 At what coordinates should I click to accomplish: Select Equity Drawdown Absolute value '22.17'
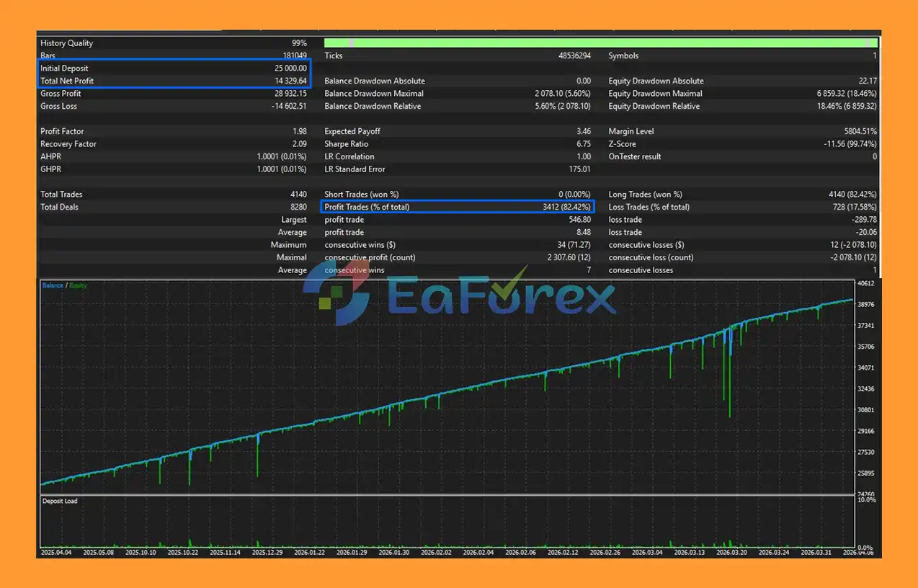click(x=868, y=81)
